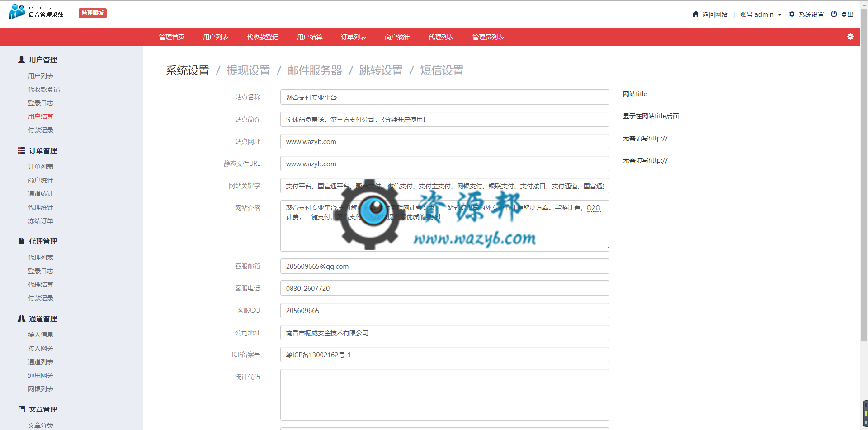Click the list icon beside 订单管理
The image size is (868, 430).
tap(21, 150)
